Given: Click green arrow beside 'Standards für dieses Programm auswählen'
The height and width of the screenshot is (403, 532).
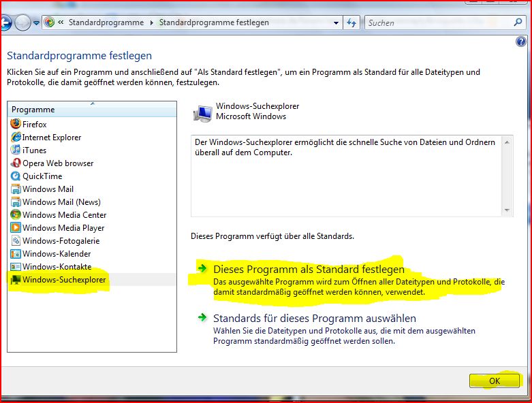Looking at the screenshot, I should click(x=202, y=317).
